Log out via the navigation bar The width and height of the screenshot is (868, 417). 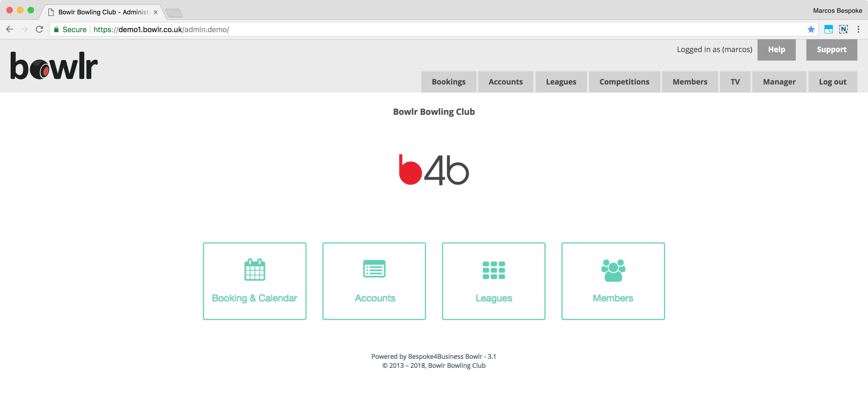(832, 82)
